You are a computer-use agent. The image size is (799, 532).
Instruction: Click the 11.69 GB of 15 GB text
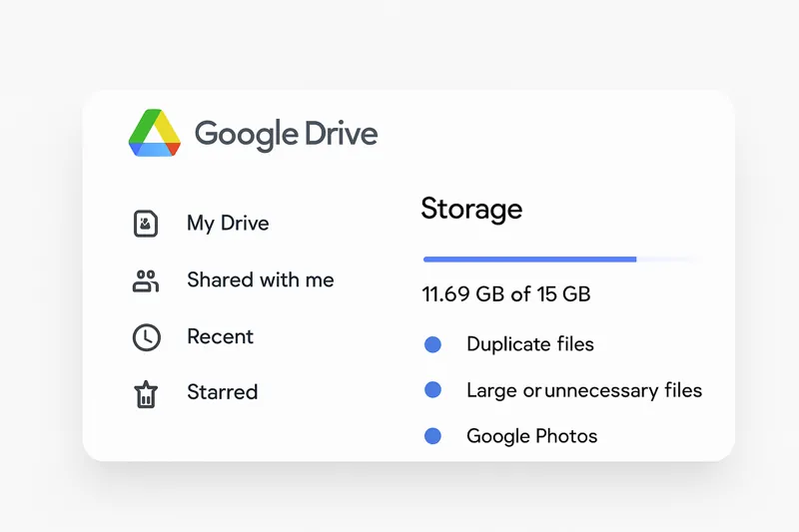click(x=506, y=293)
